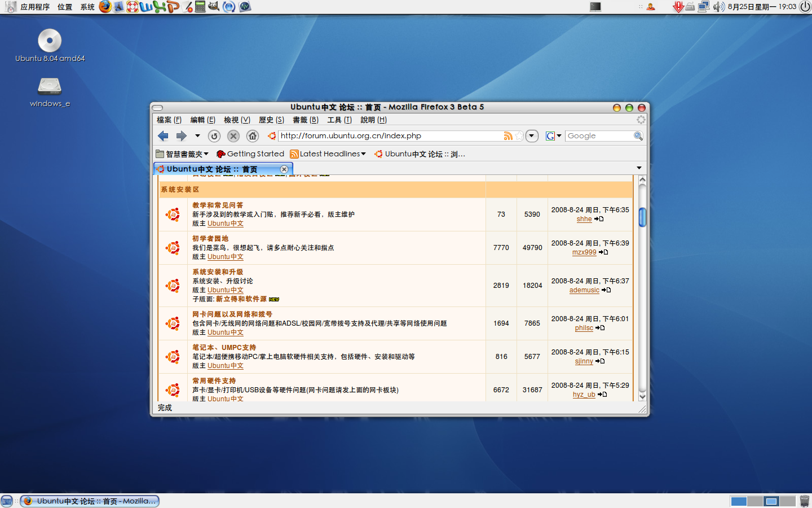
Task: Click the user switcher icon in panel
Action: click(651, 7)
